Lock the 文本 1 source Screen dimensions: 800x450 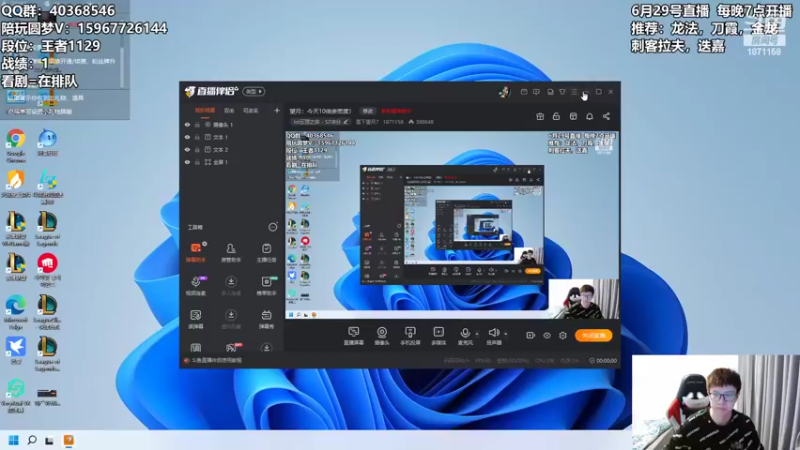coord(197,137)
